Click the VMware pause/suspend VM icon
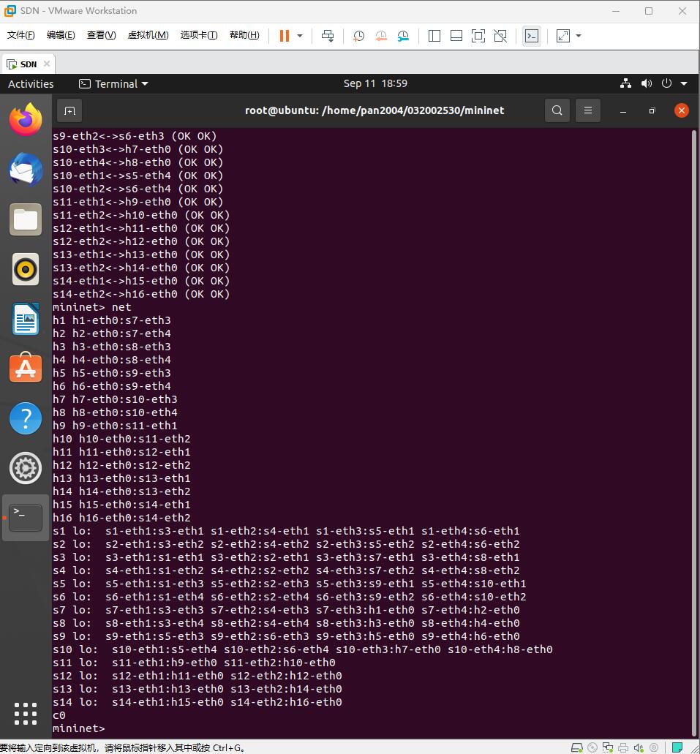700x754 pixels. coord(285,36)
